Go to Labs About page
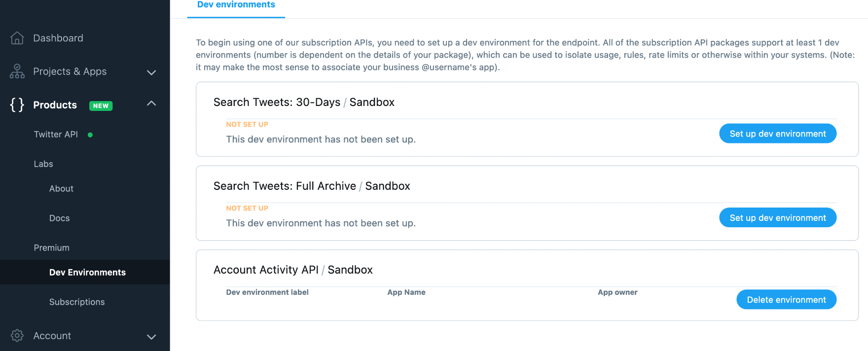868x351 pixels. tap(61, 188)
